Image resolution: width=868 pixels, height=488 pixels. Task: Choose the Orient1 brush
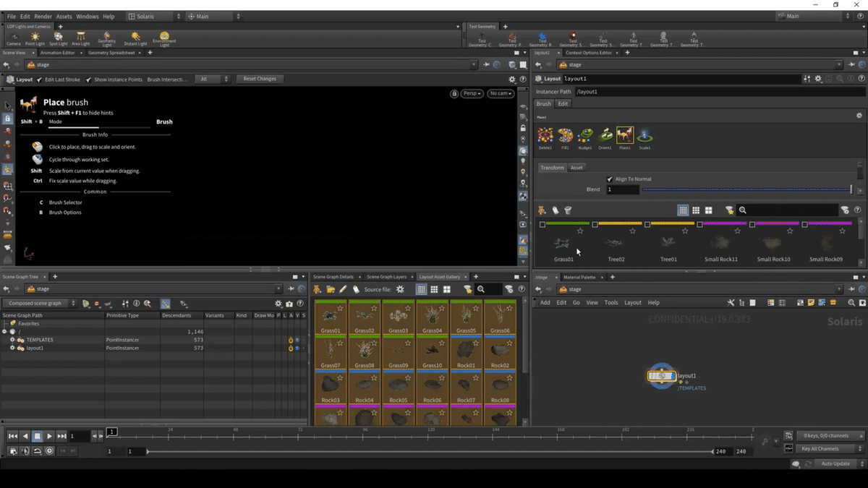(x=605, y=137)
